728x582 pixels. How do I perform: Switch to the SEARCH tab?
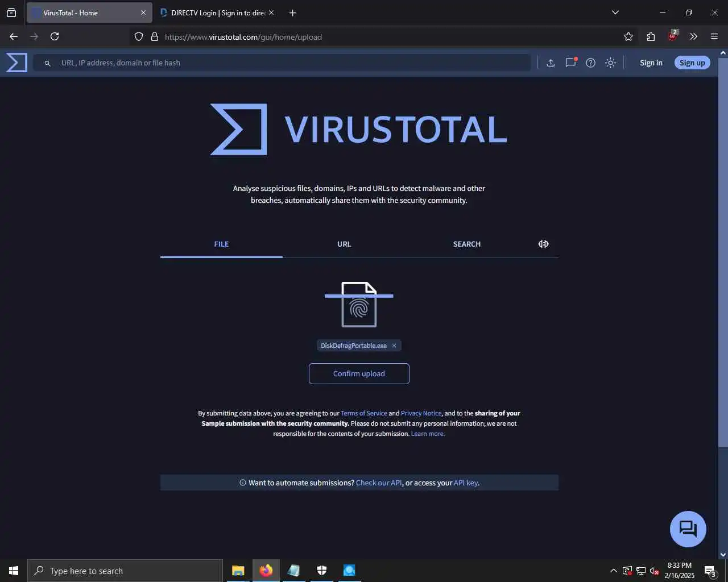(467, 244)
